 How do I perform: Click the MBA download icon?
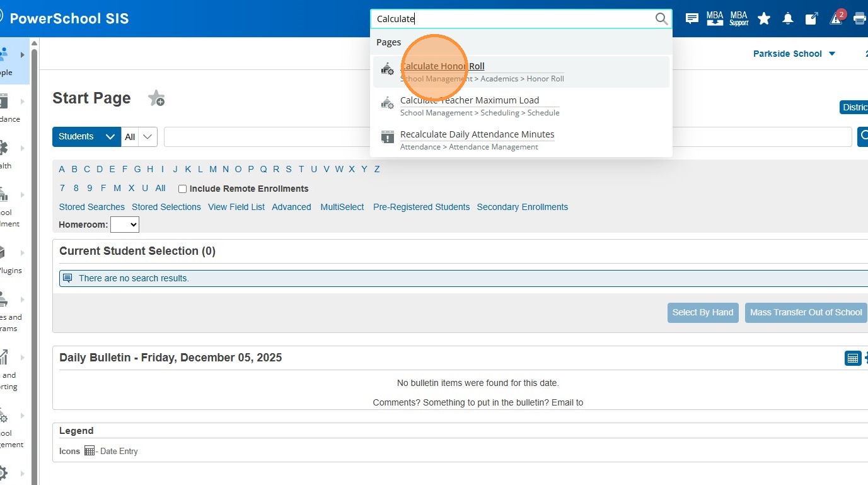[x=715, y=18]
